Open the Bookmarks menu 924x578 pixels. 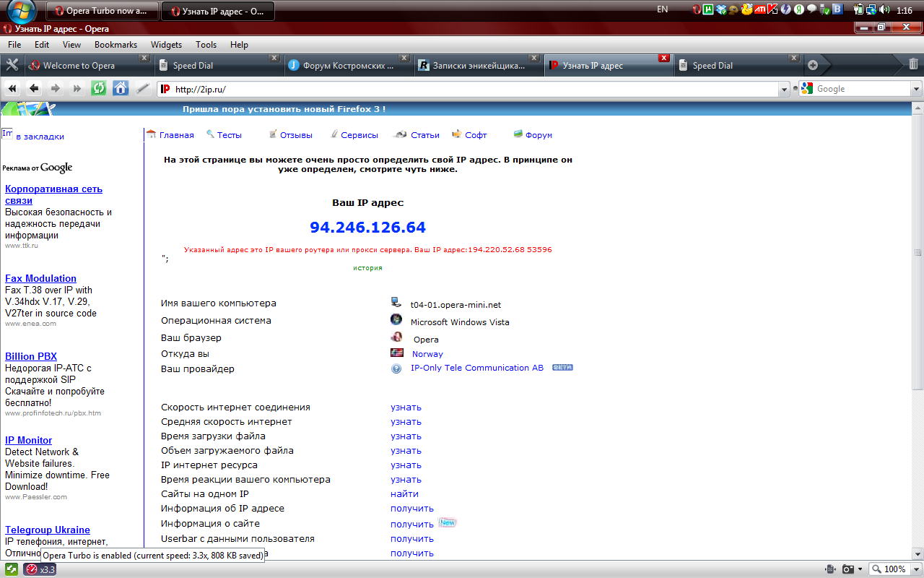115,45
